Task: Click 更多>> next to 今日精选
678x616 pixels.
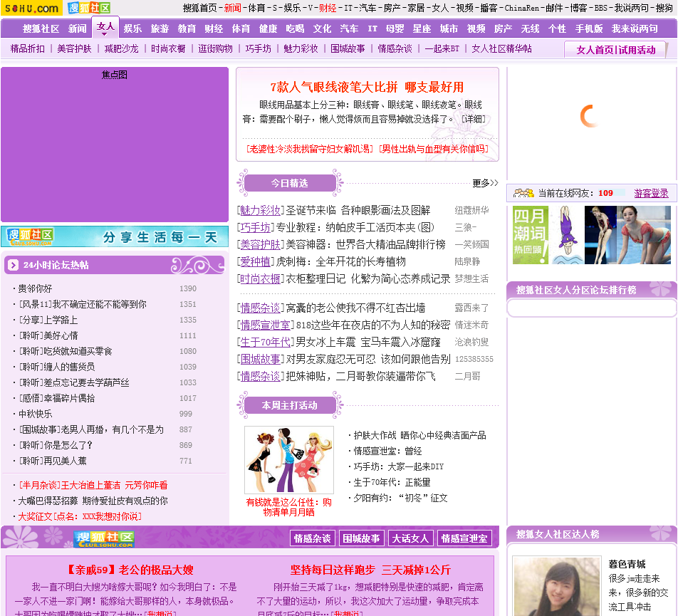Action: coord(485,183)
